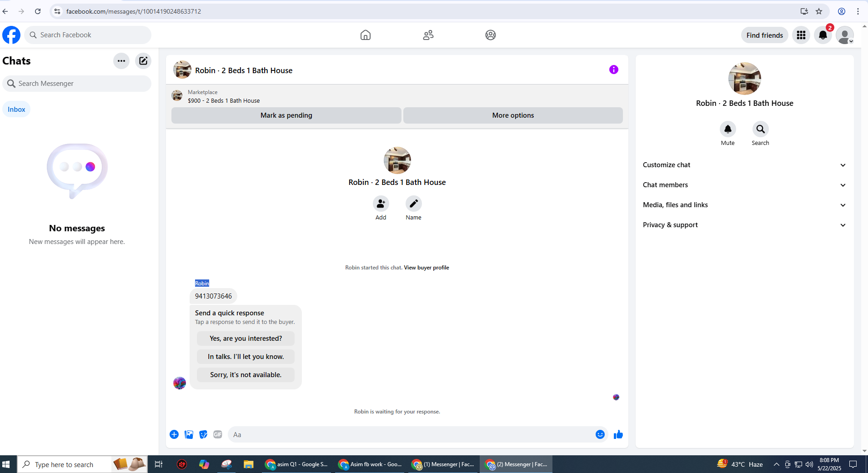Image resolution: width=868 pixels, height=473 pixels.
Task: Open the account profile avatar menu
Action: (845, 35)
